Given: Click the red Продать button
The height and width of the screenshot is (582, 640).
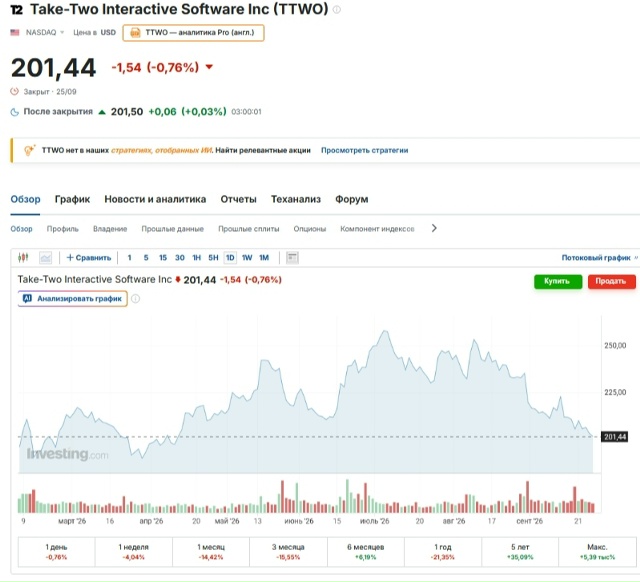Looking at the screenshot, I should pyautogui.click(x=611, y=281).
